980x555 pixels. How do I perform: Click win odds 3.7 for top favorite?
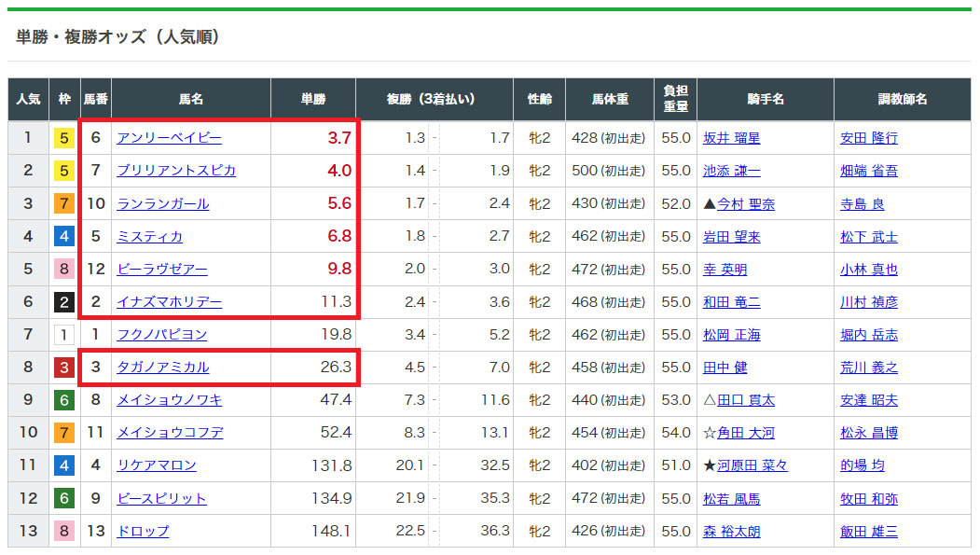(x=338, y=138)
